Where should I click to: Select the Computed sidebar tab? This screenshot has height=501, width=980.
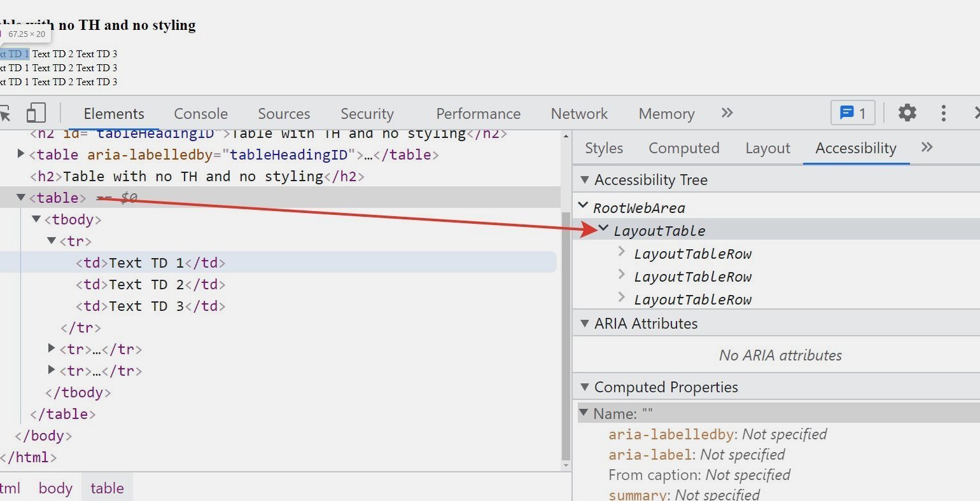click(x=683, y=148)
